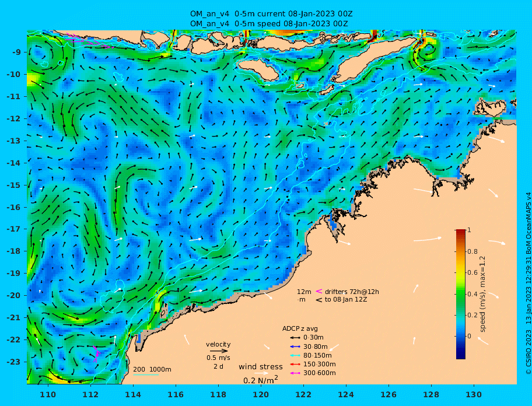Click the latitude axis label '-21'
The image size is (532, 406).
(14, 318)
